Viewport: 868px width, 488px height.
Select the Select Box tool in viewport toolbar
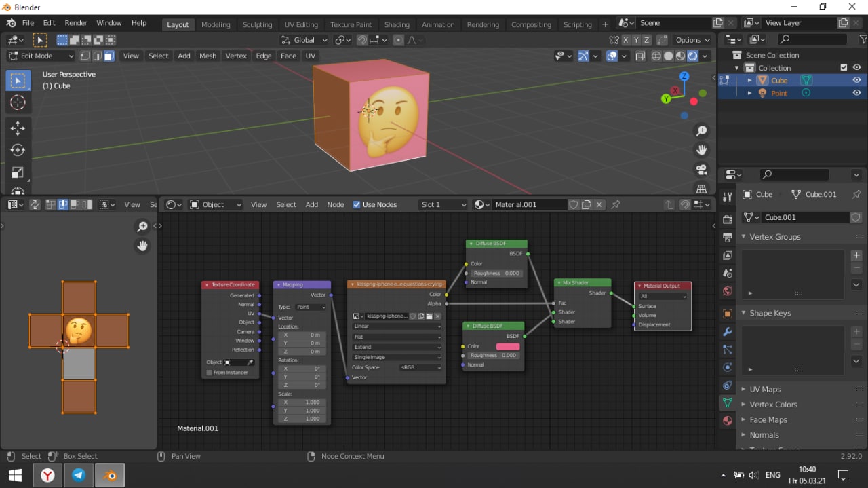click(x=18, y=81)
